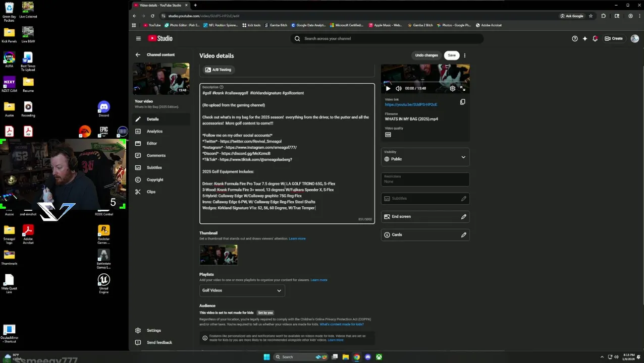644x363 pixels.
Task: Open the more options menu beside Save
Action: pyautogui.click(x=464, y=55)
